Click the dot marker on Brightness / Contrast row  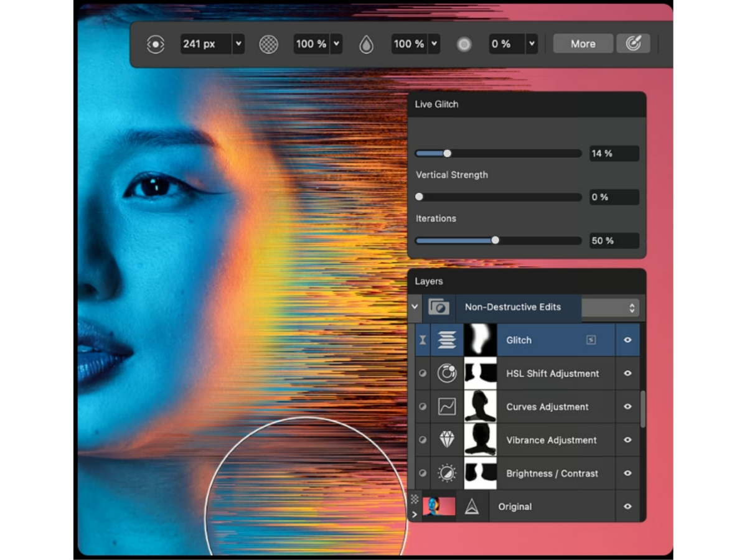point(423,474)
